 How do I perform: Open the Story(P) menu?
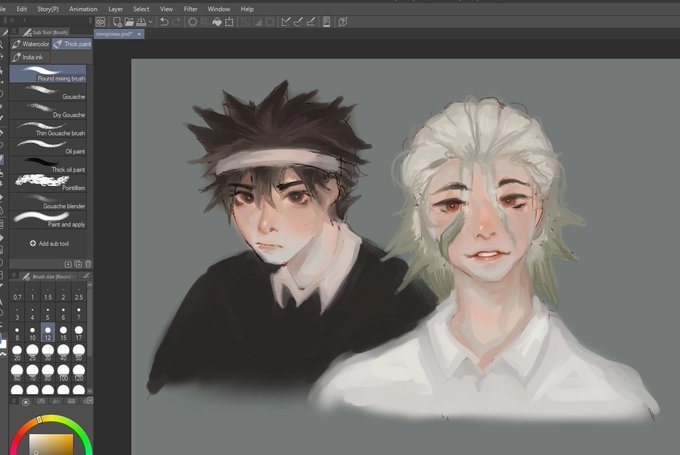[x=48, y=9]
